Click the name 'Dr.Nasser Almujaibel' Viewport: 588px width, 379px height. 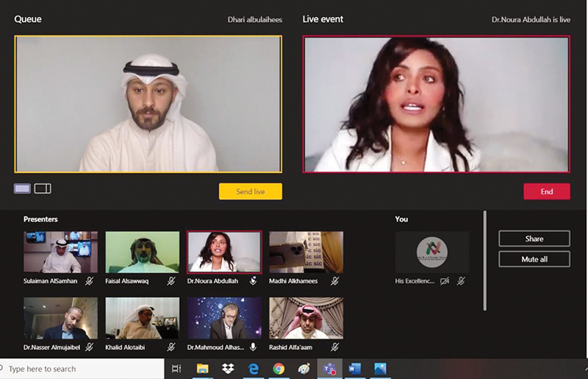(51, 347)
